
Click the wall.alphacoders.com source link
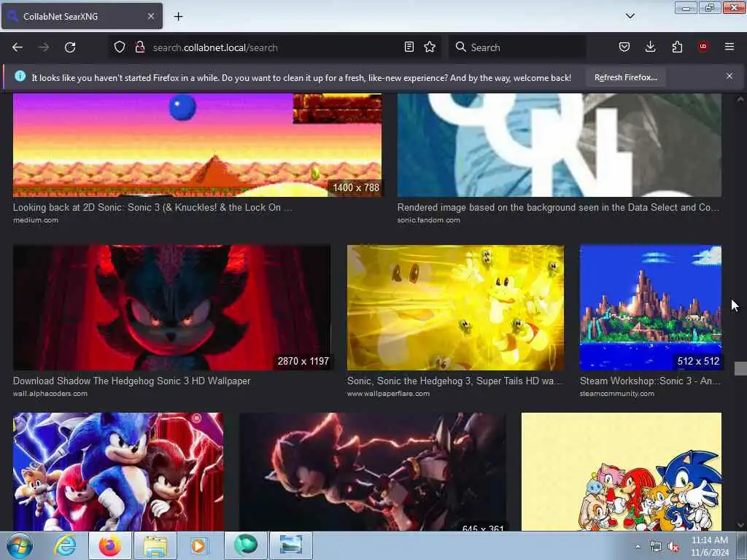[x=50, y=393]
